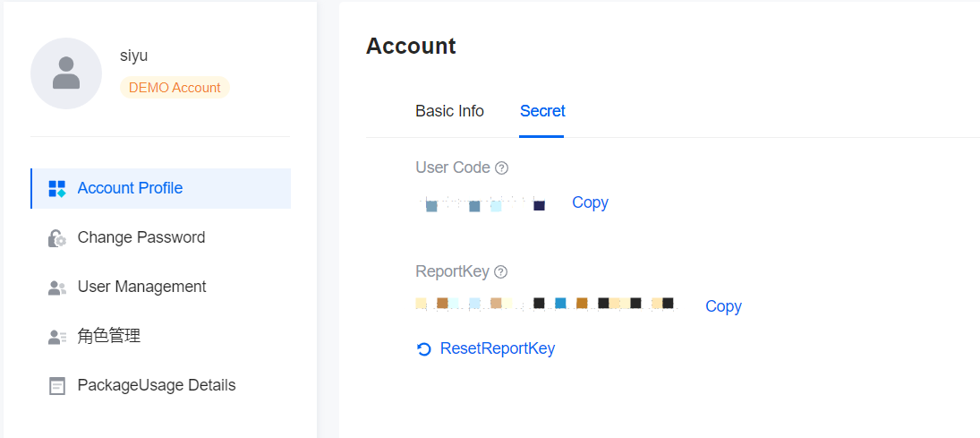980x438 pixels.
Task: Click the user avatar icon
Action: [66, 73]
